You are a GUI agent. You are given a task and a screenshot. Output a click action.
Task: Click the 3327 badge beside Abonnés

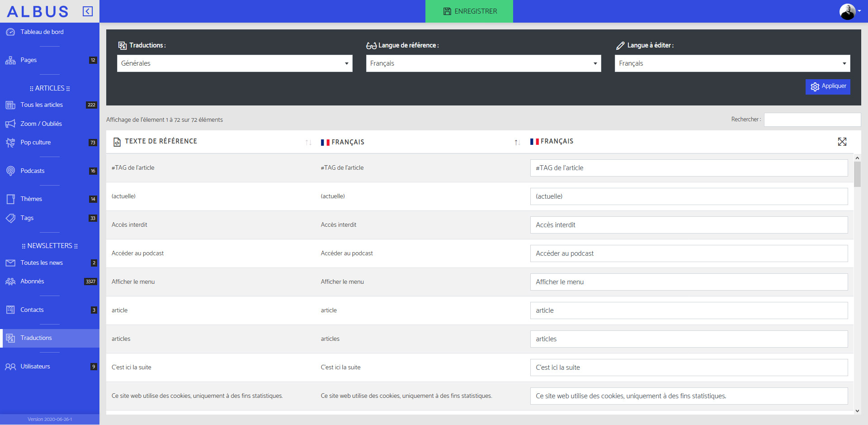90,282
